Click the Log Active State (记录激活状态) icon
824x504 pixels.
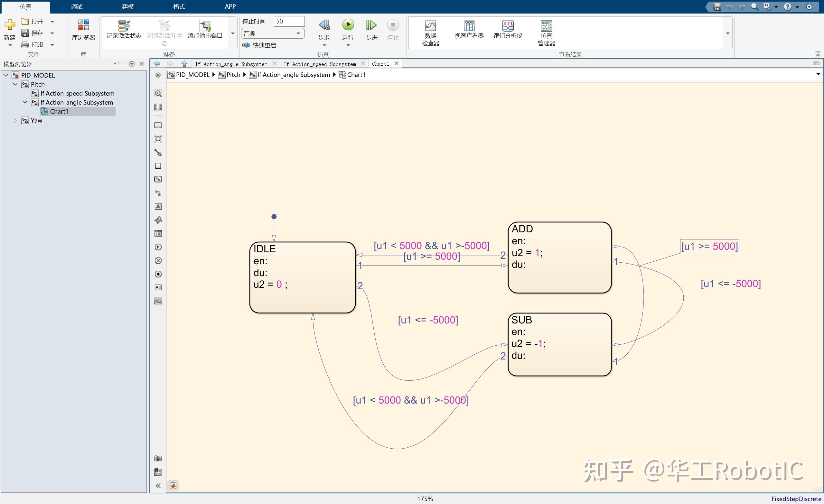coord(124,26)
